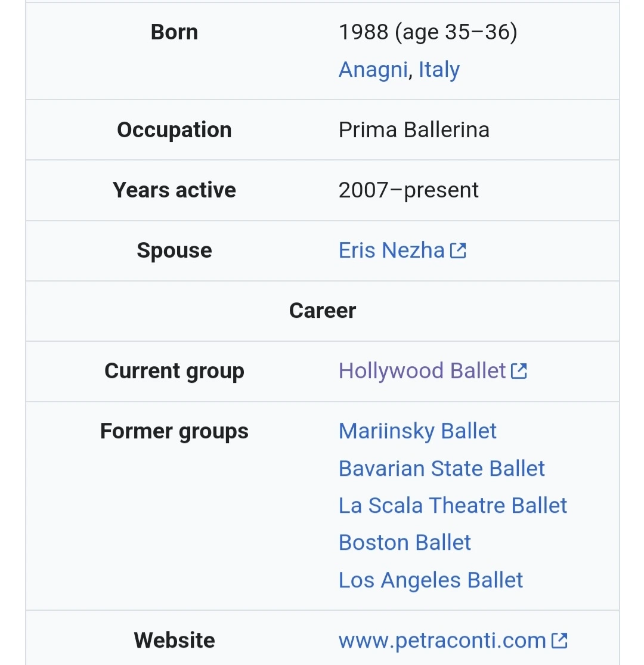
Task: Click the Prima Ballerina occupation text
Action: 414,130
